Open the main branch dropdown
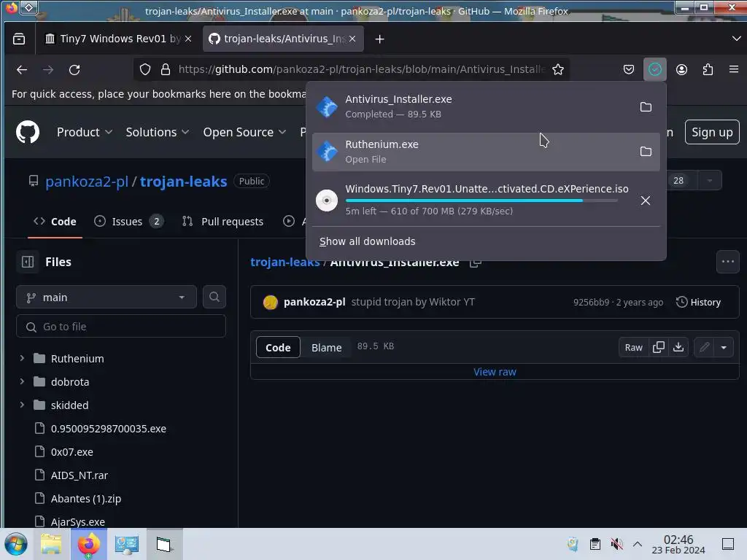This screenshot has width=747, height=560. tap(107, 297)
